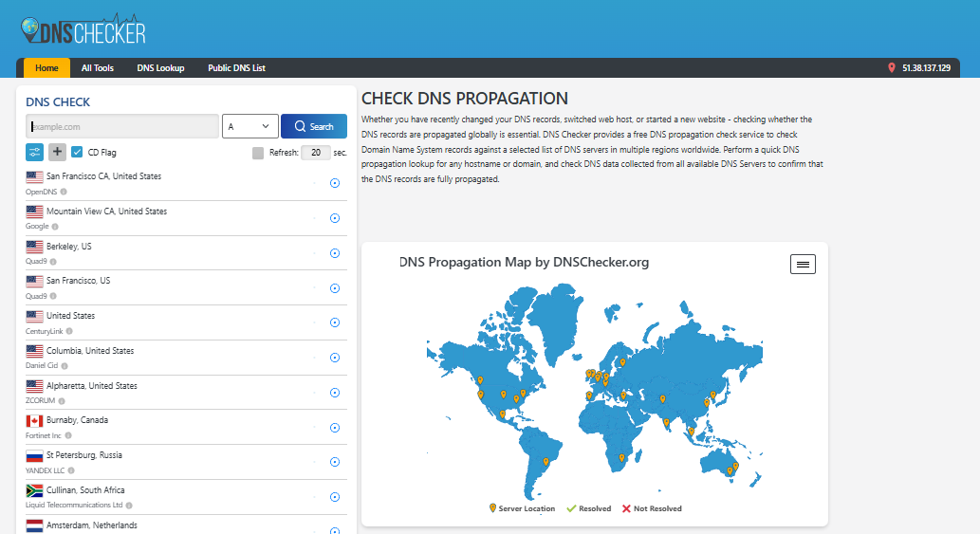
Task: Click the South America map server pin
Action: (x=545, y=462)
